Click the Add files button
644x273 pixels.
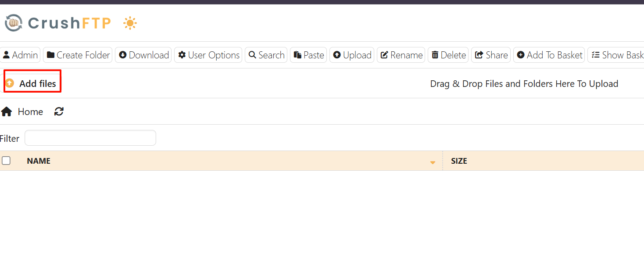click(x=32, y=83)
